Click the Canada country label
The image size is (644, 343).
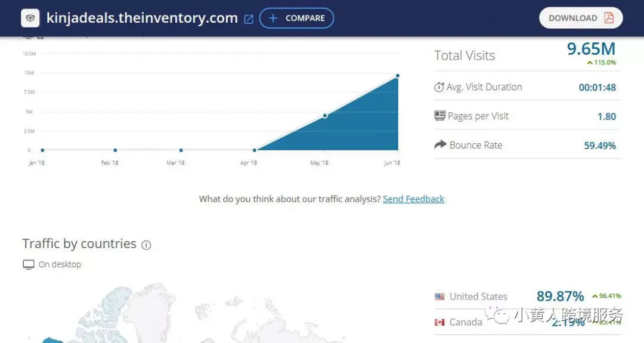466,323
